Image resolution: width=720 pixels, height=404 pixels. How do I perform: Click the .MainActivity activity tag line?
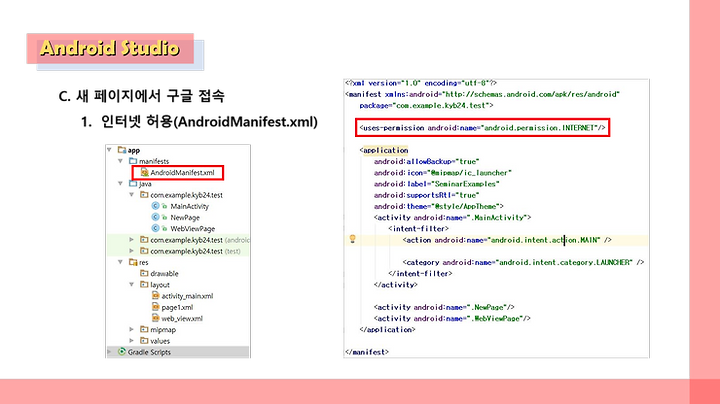pyautogui.click(x=452, y=218)
